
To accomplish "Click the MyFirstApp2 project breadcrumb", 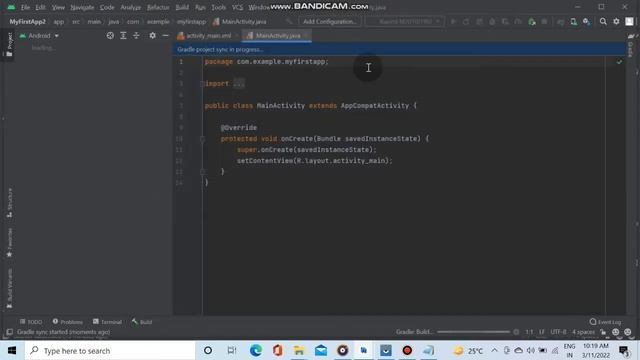I will tap(27, 22).
